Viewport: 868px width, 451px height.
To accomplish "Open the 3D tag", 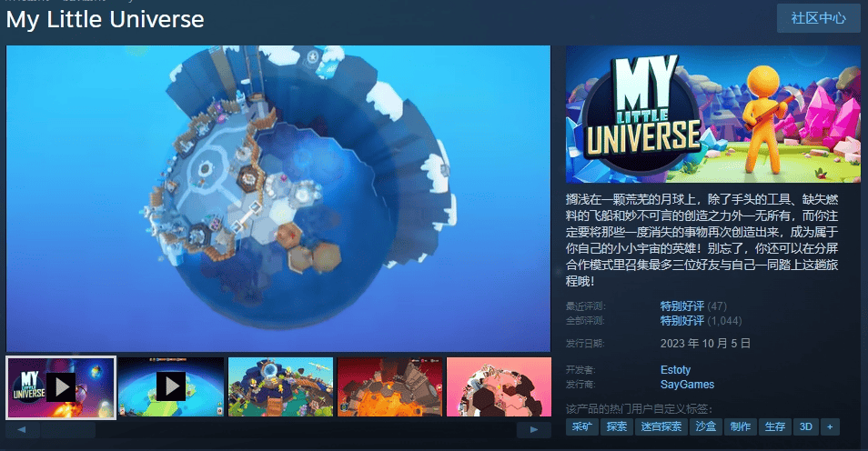I will click(806, 426).
